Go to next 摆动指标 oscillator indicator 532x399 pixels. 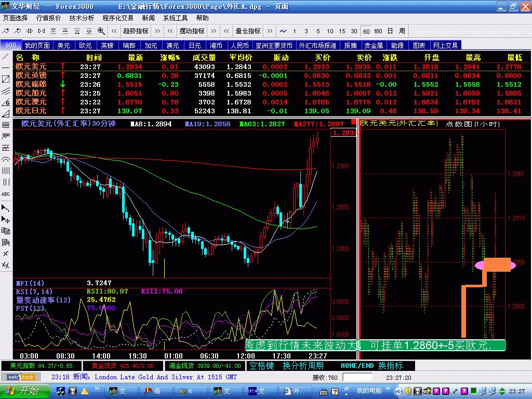coord(214,31)
